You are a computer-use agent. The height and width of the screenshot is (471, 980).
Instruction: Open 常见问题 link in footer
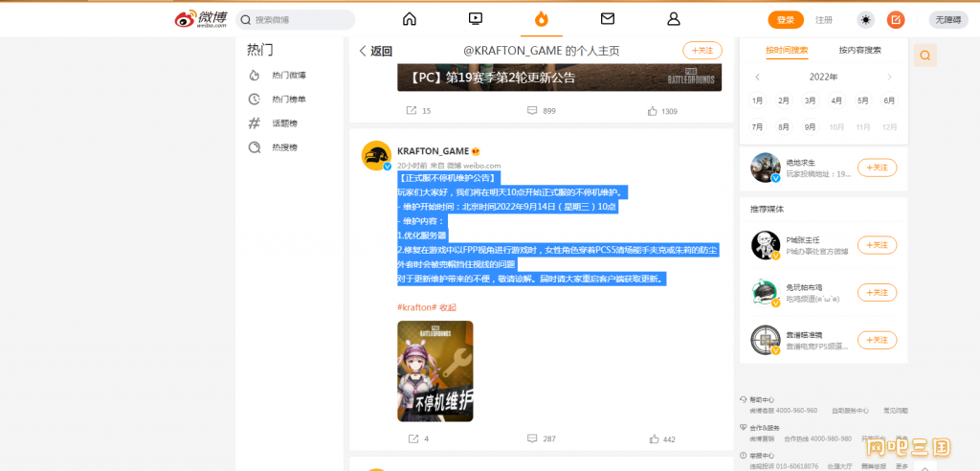coord(896,411)
